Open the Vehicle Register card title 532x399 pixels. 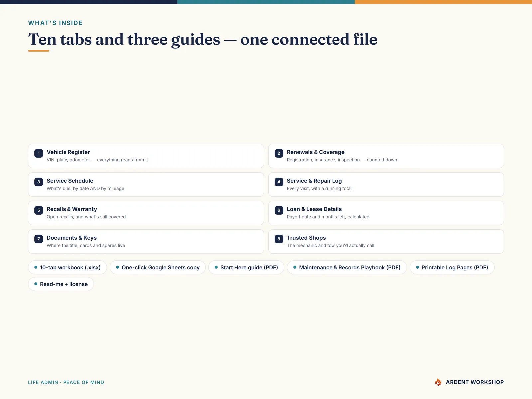(68, 152)
